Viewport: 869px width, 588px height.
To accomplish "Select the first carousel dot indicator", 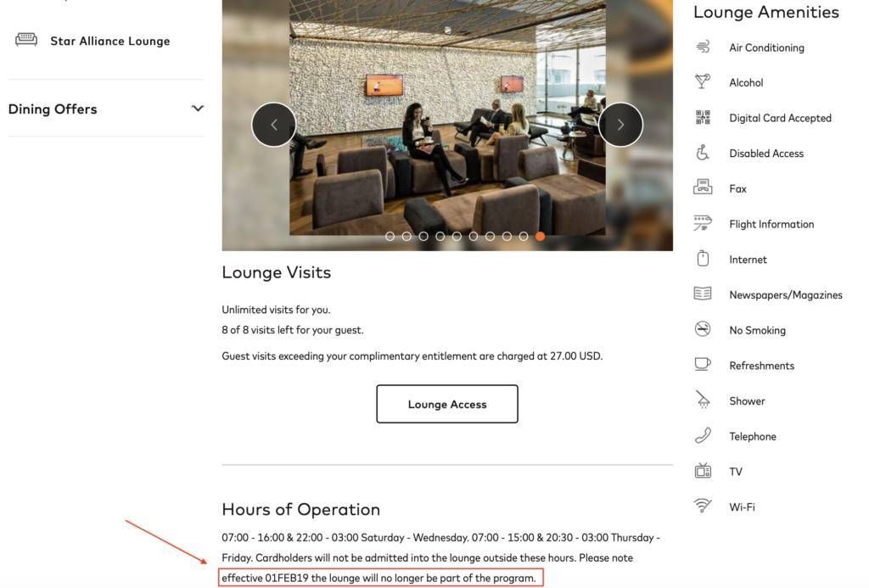I will coord(390,236).
